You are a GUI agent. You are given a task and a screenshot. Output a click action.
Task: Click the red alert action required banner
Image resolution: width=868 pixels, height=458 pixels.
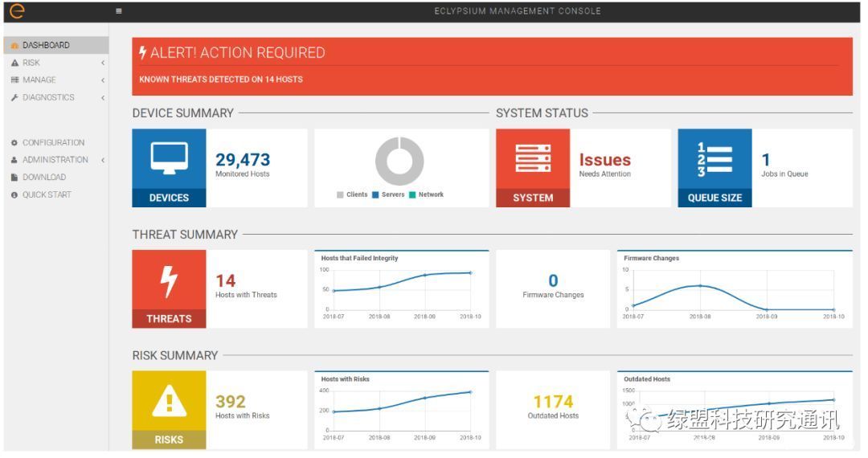pyautogui.click(x=492, y=66)
